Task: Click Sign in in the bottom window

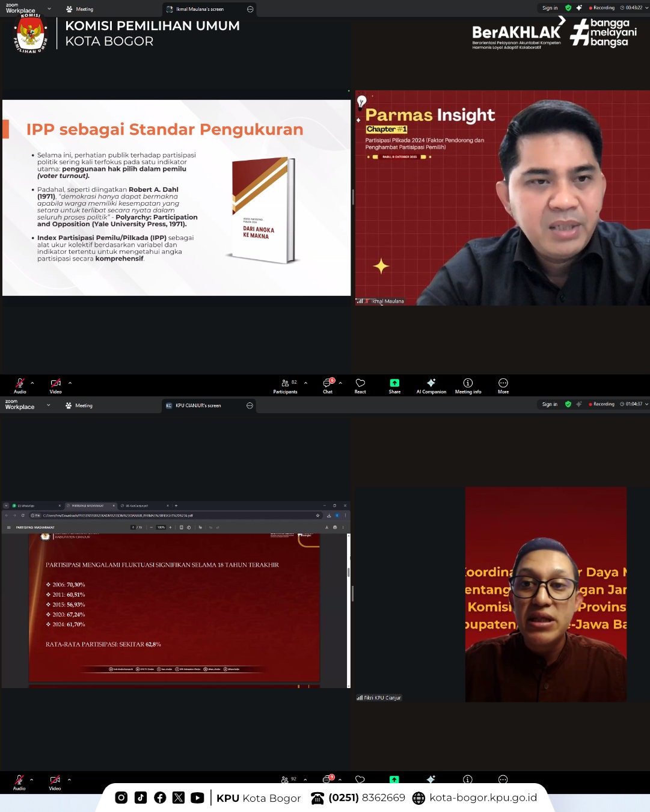Action: pos(550,404)
